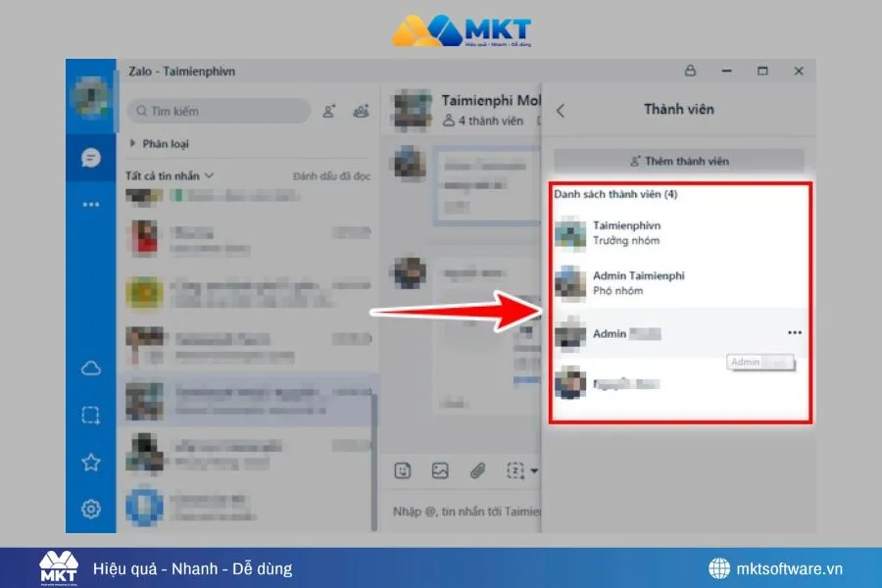Viewport: 882px width, 588px height.
Task: Click the image attach icon in chat toolbar
Action: [x=440, y=471]
